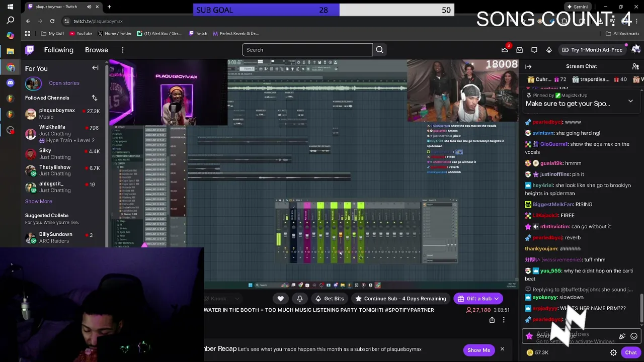Open aldogotit_ channel in sidebar

tap(63, 187)
